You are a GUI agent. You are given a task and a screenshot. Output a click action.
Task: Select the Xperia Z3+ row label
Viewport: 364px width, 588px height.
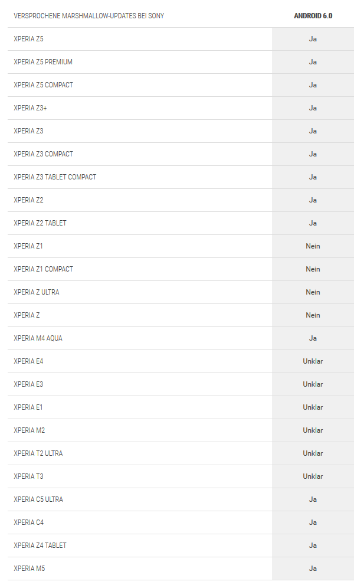coord(28,108)
